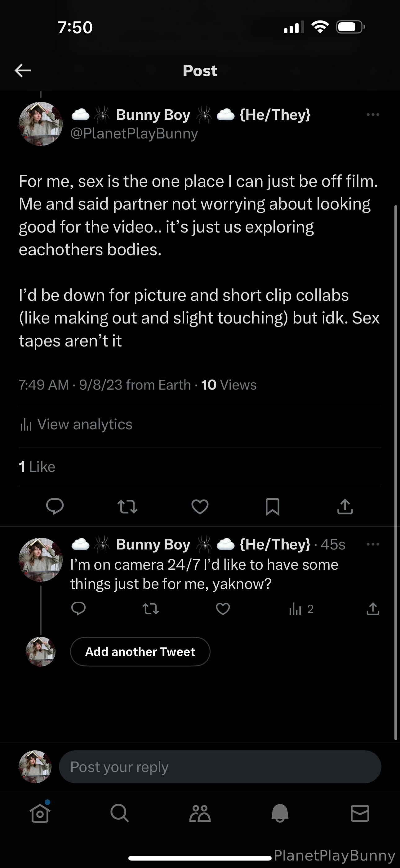
Task: Repost the '24/7' reply tweet
Action: [150, 609]
